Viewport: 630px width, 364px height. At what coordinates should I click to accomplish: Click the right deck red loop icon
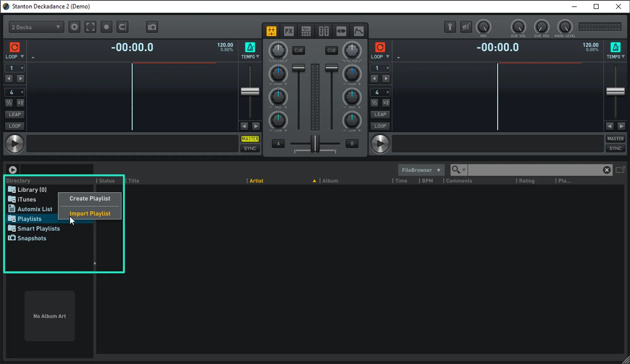point(380,47)
